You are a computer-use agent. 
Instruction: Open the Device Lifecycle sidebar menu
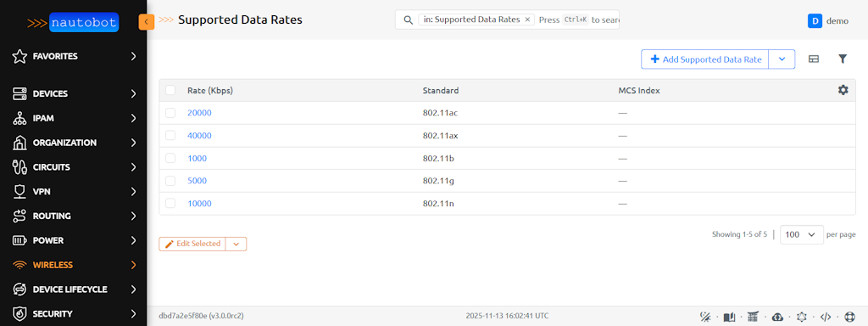73,289
